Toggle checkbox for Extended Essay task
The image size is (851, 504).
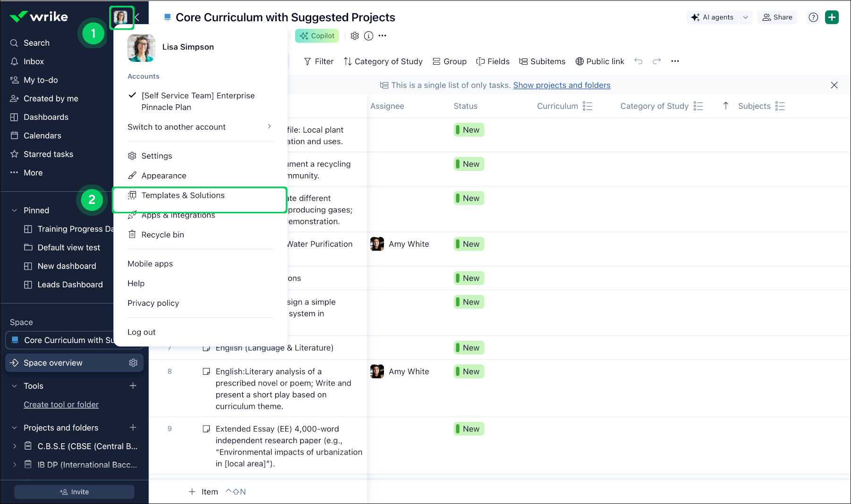pyautogui.click(x=206, y=429)
